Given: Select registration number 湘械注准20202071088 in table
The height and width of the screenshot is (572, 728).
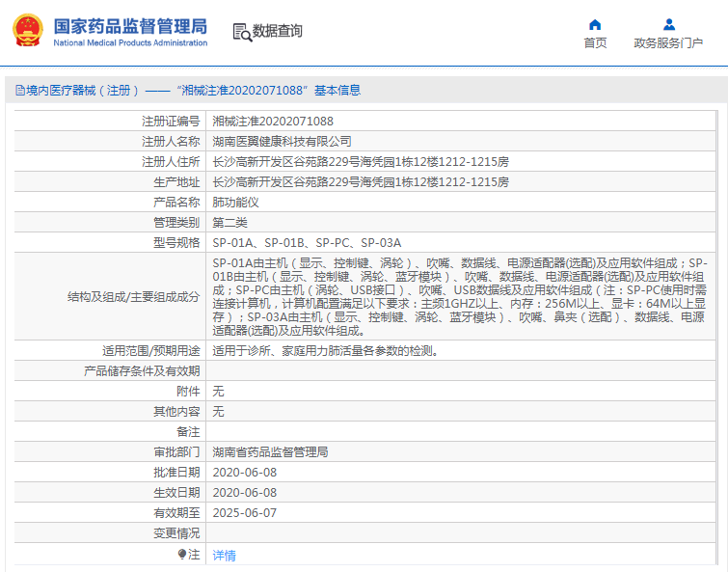Looking at the screenshot, I should pyautogui.click(x=273, y=122).
